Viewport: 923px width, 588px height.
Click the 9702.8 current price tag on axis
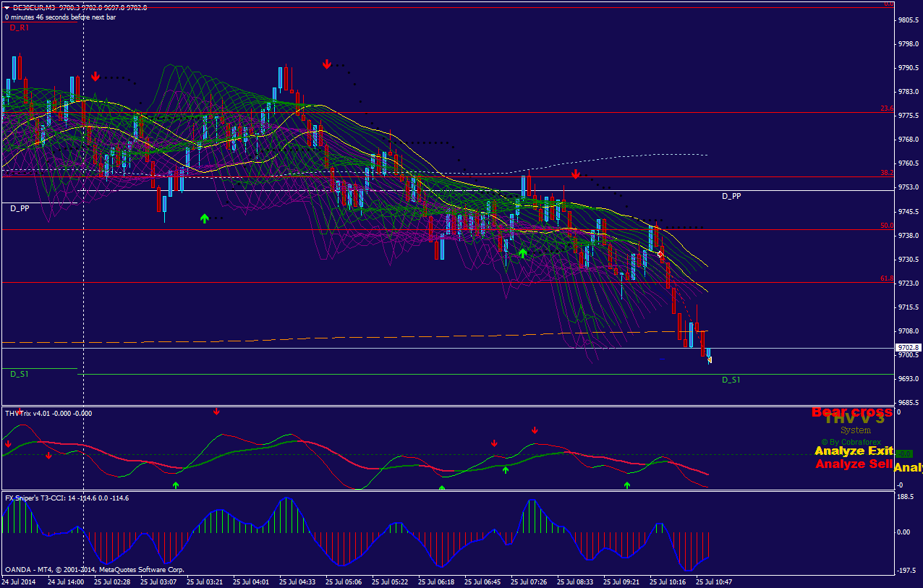pyautogui.click(x=907, y=347)
